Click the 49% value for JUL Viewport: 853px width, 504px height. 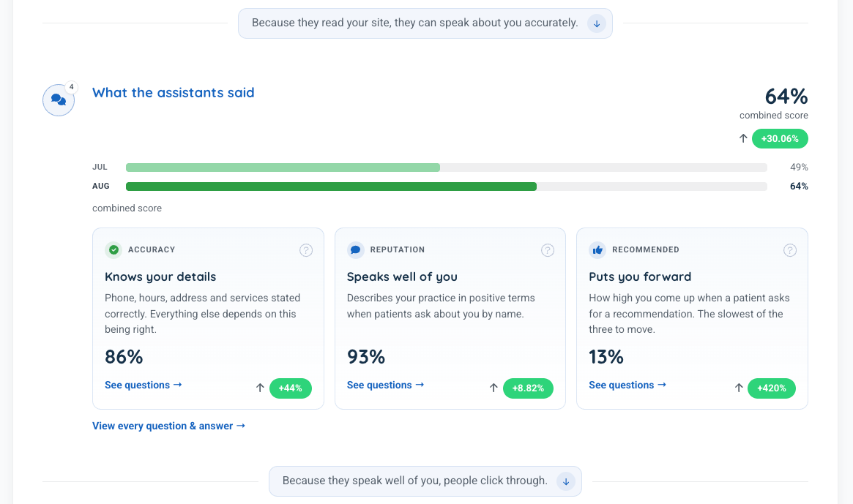point(799,168)
